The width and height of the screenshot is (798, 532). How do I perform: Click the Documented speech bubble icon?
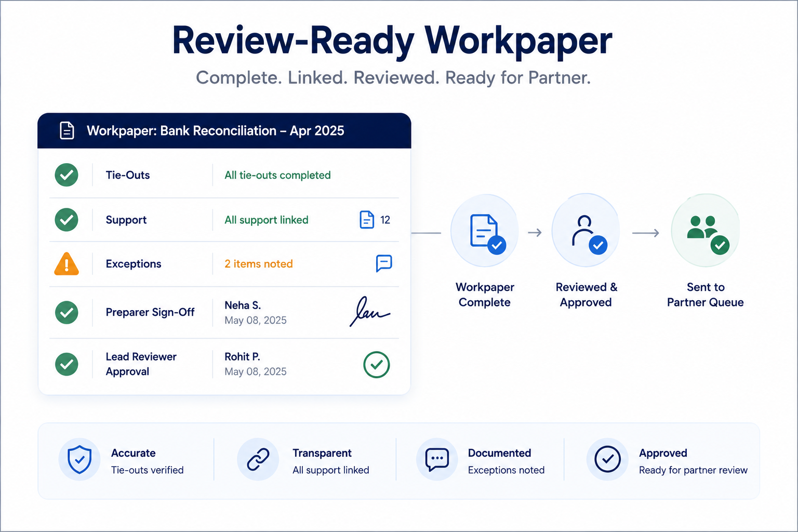[x=437, y=459]
